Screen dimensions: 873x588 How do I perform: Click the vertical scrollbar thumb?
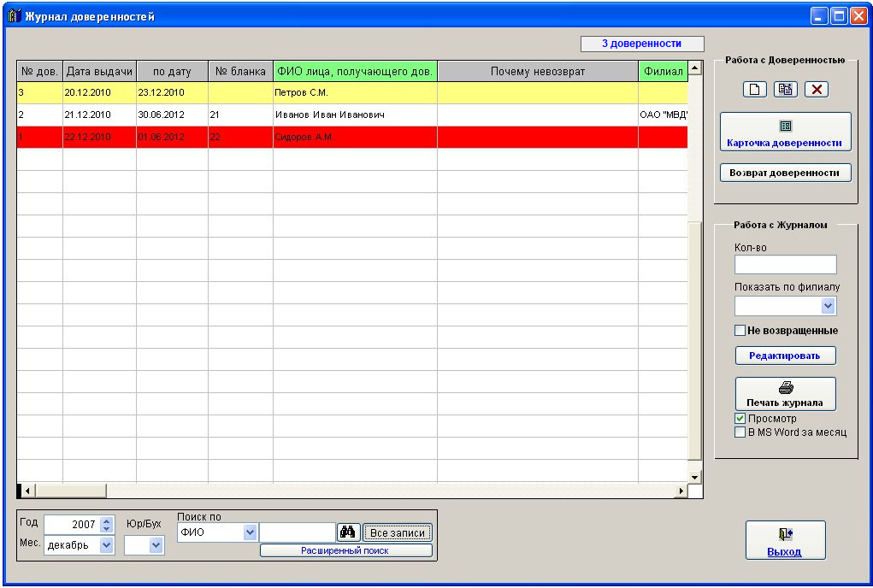tap(695, 341)
